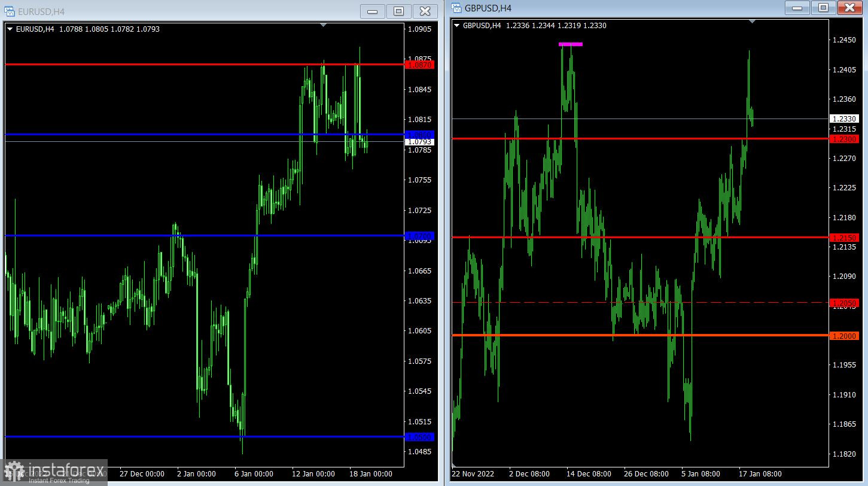The image size is (868, 486).
Task: Click GBPUSD quote values 1.2336 1.2344 1.2319 1.2330
Action: click(x=556, y=25)
